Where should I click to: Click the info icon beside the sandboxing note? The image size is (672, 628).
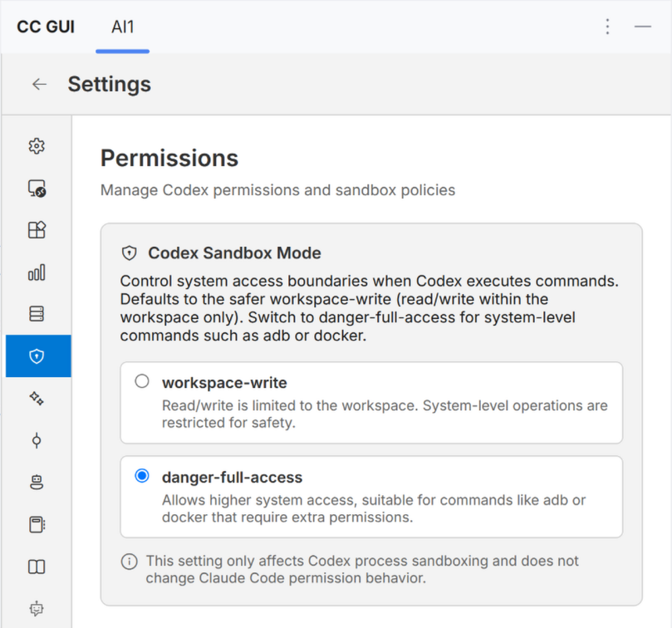129,561
